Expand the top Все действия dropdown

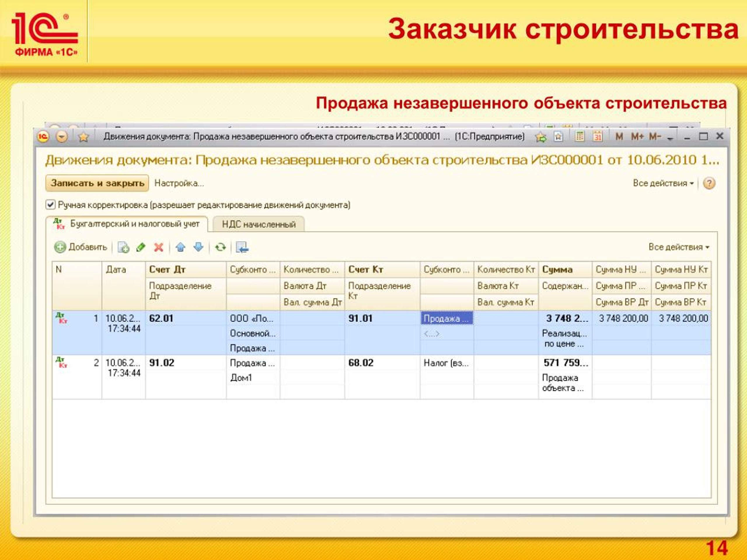pyautogui.click(x=663, y=183)
